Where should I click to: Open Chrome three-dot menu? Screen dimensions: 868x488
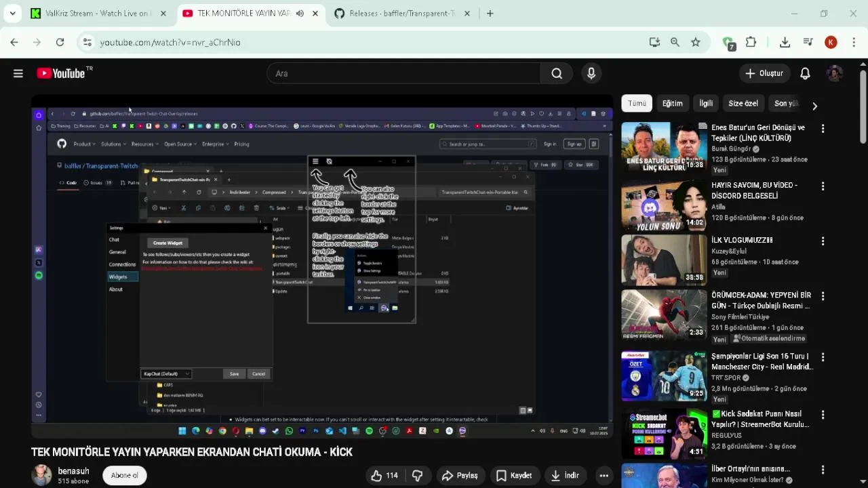click(x=853, y=42)
